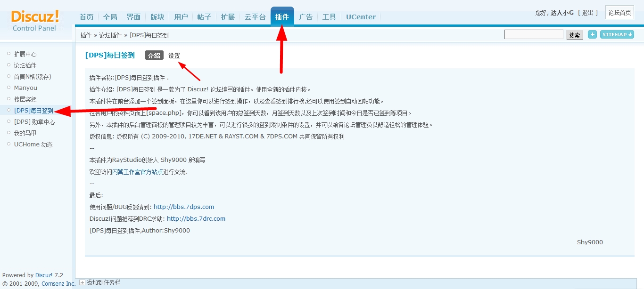Open the 版块 top menu
Screen dimensions: 644x289
click(157, 17)
